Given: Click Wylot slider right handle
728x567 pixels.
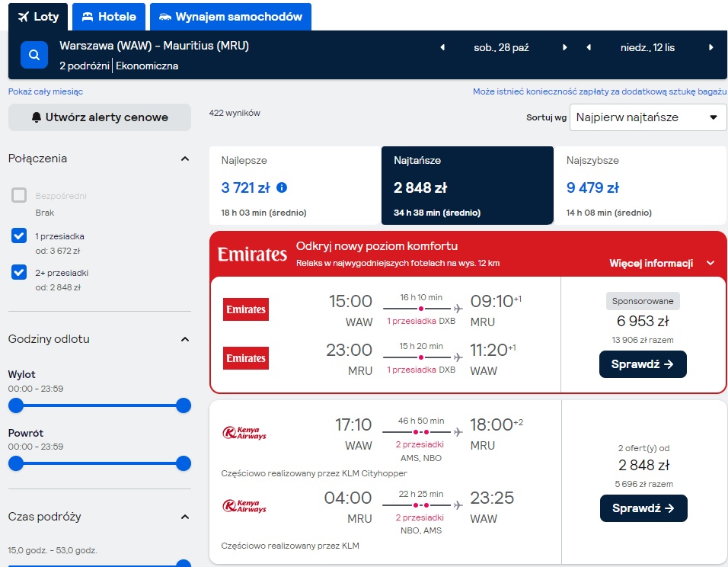Looking at the screenshot, I should [184, 405].
